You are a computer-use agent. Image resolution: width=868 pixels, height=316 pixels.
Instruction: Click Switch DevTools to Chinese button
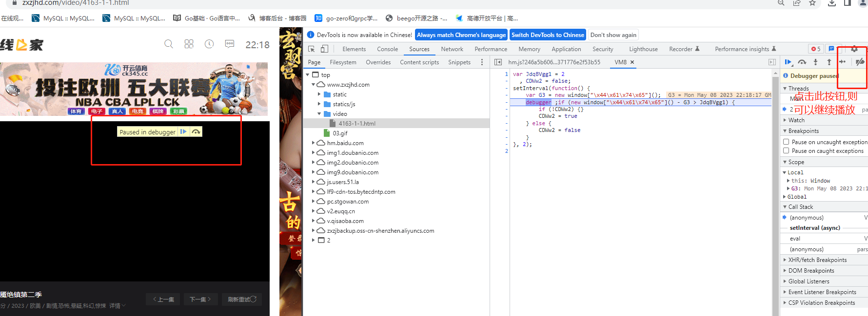548,35
